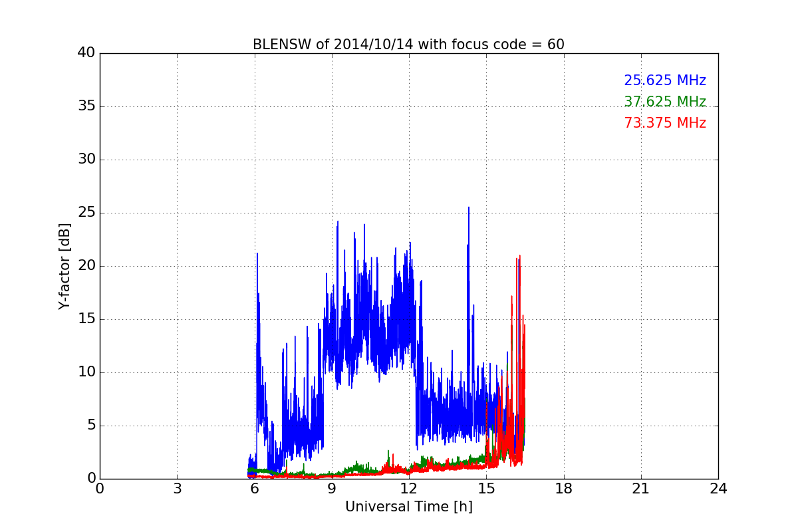Image resolution: width=798 pixels, height=532 pixels.
Task: Click the x-axis tick label '21'
Action: point(641,489)
